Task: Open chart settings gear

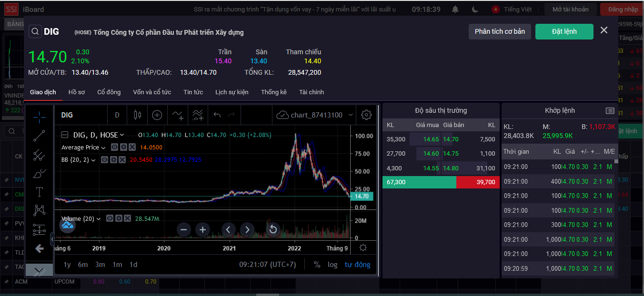Action: [x=366, y=115]
